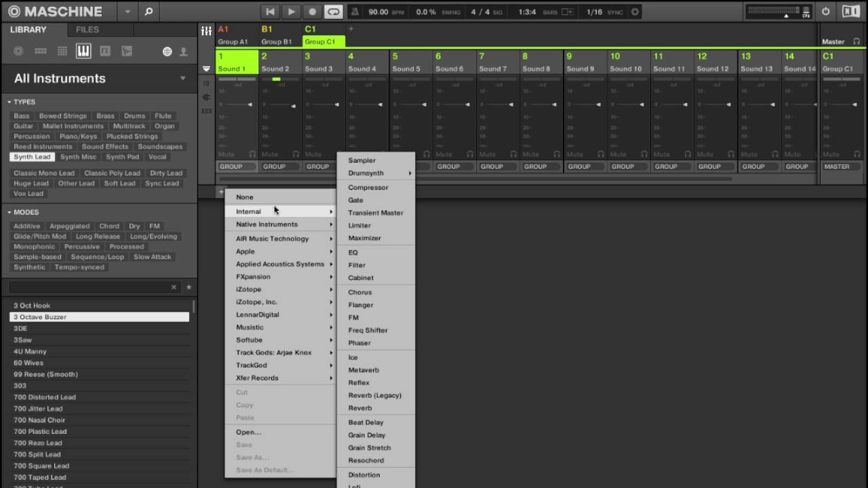
Task: Select the Effects FX file type icon
Action: pos(105,52)
